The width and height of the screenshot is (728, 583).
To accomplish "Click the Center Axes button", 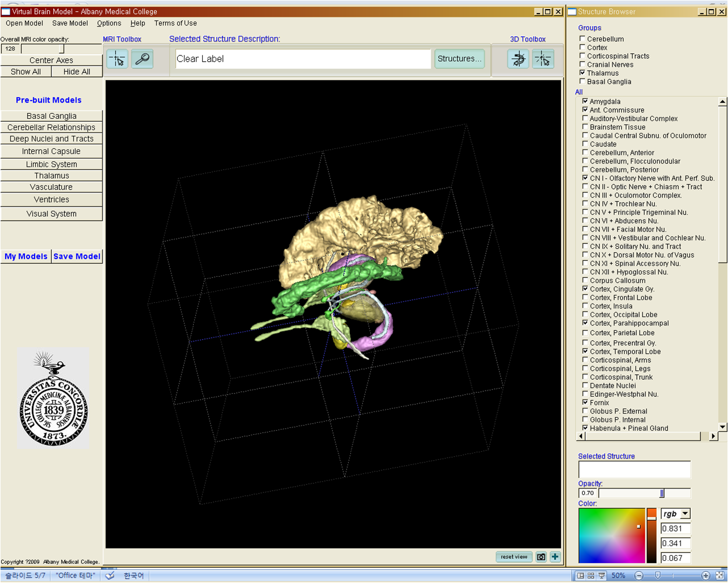I will pyautogui.click(x=52, y=60).
